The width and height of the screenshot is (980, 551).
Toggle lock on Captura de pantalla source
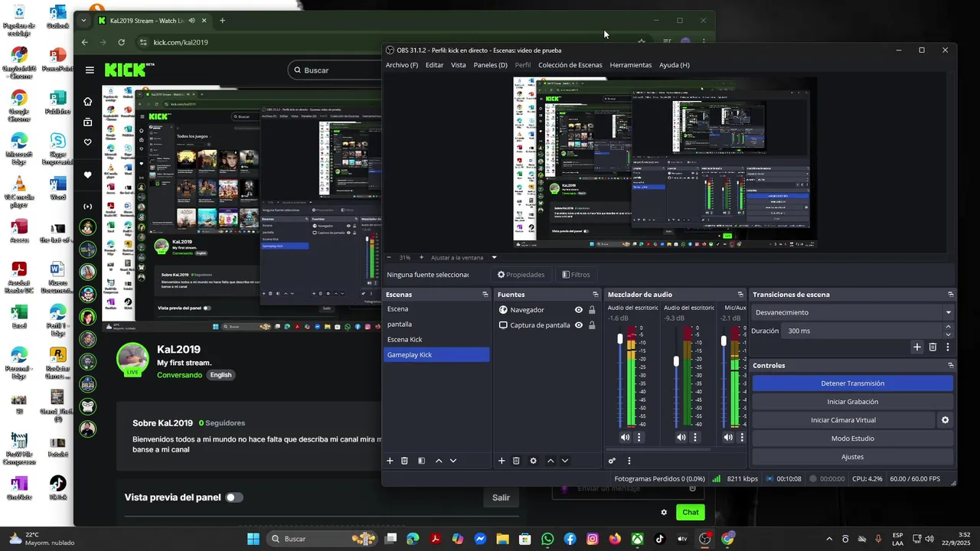pos(592,325)
